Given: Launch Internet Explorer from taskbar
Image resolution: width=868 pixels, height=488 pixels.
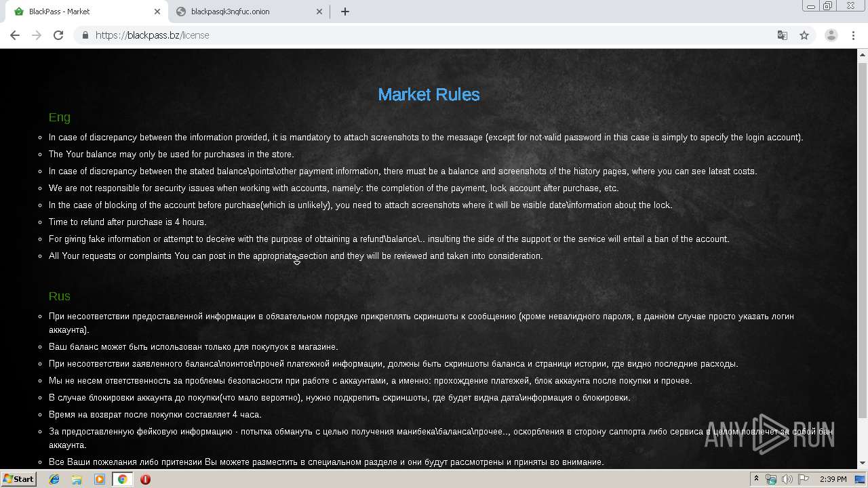Looking at the screenshot, I should 54,479.
